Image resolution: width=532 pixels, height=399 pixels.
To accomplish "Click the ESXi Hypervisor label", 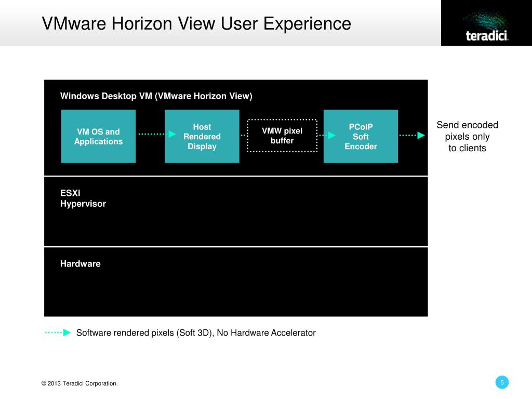I will tap(83, 198).
